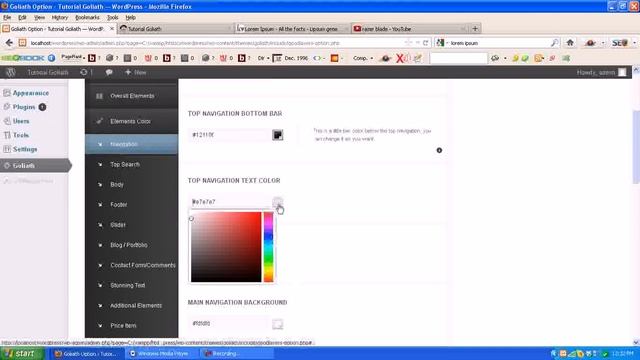Screen dimensions: 640x360
Task: Click the SEOBook toolbar logo
Action: [22, 58]
